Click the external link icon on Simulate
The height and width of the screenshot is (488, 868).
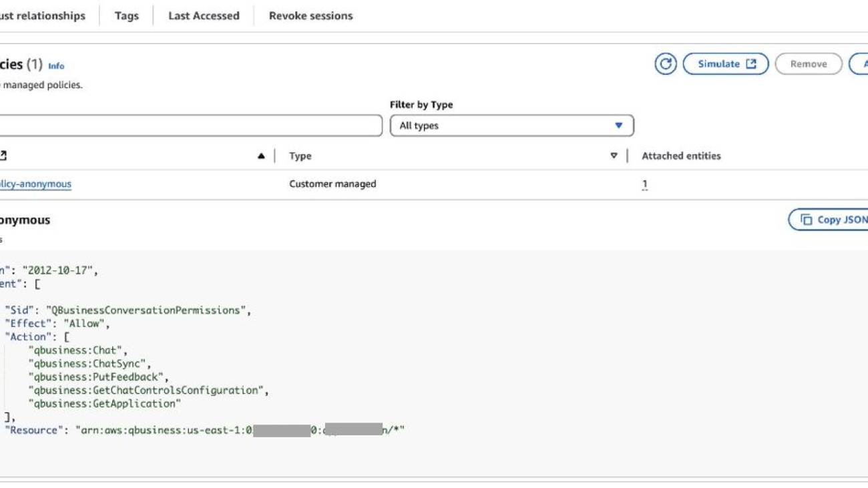pos(751,64)
